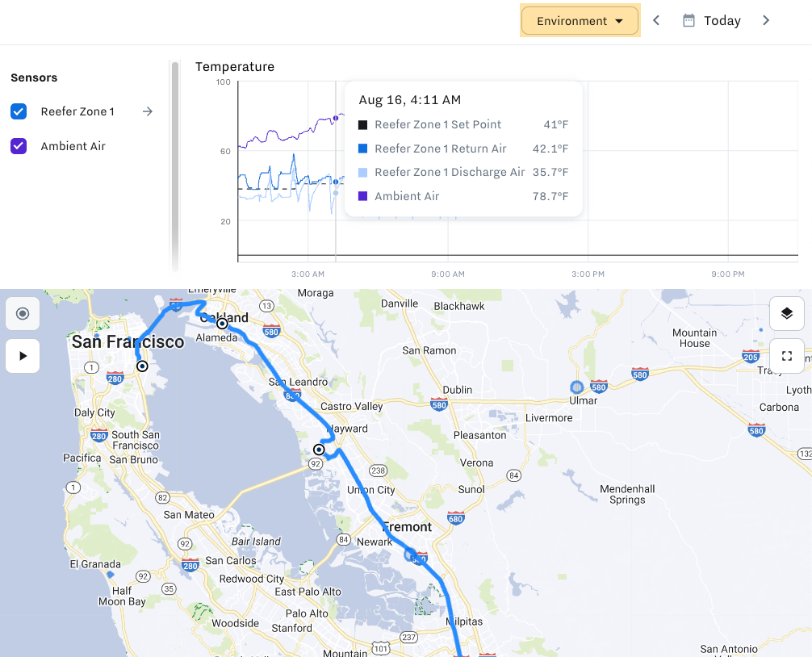Click the map recenter location button

tap(23, 313)
